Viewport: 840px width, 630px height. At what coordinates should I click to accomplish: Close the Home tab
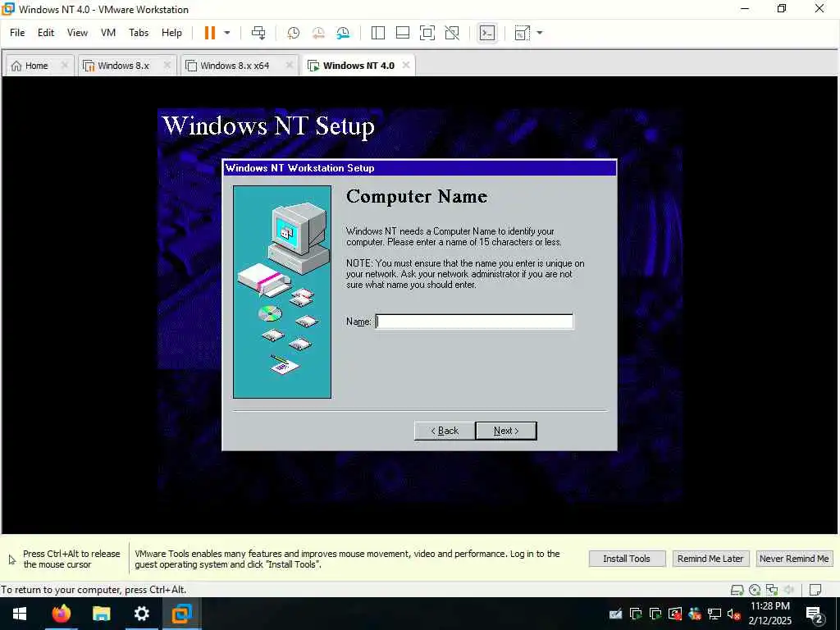tap(64, 65)
